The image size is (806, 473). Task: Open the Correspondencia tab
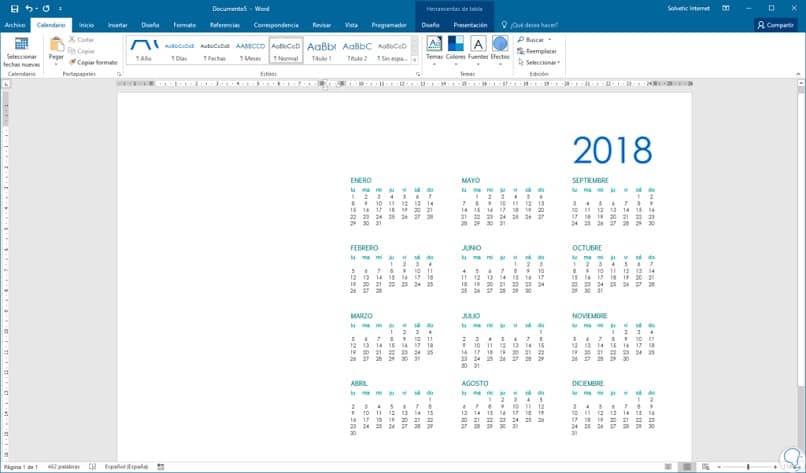tap(276, 25)
